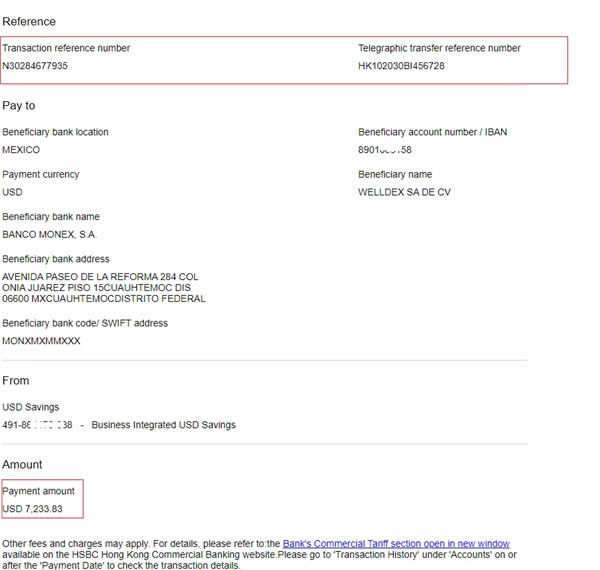Select payment amount USD 7,233.83
The height and width of the screenshot is (570, 600).
pos(33,509)
